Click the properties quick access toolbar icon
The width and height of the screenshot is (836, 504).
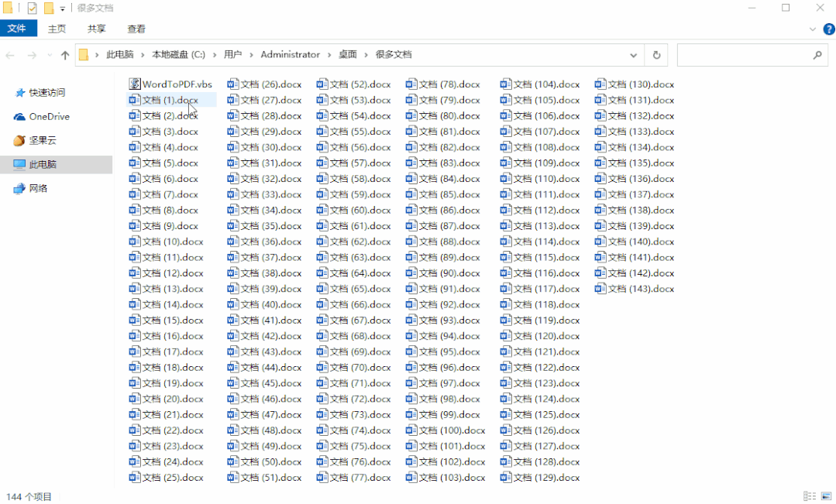(x=32, y=8)
